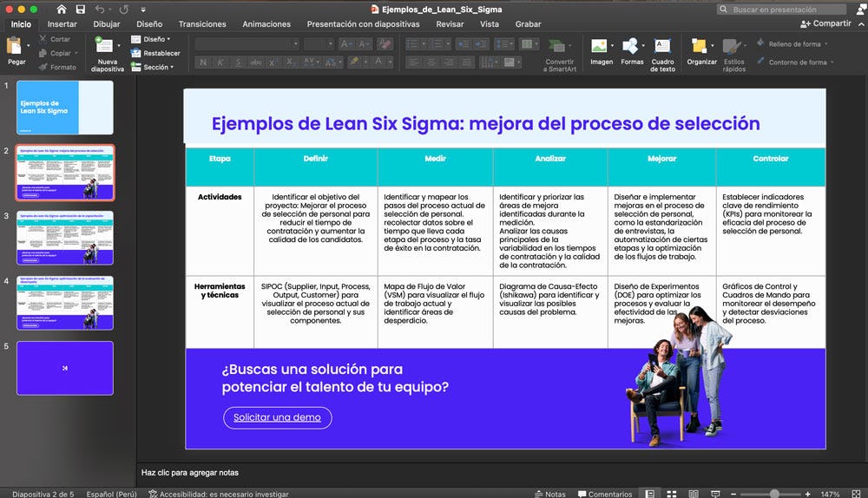Toggle superscript formatting
This screenshot has height=498, width=868.
(x=273, y=62)
